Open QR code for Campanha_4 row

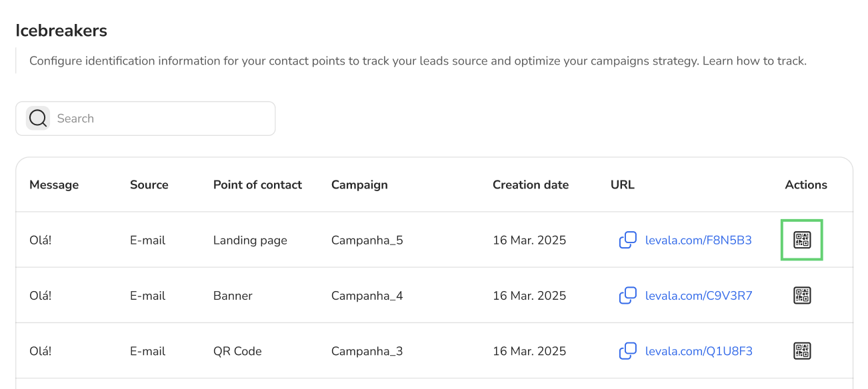(x=802, y=296)
